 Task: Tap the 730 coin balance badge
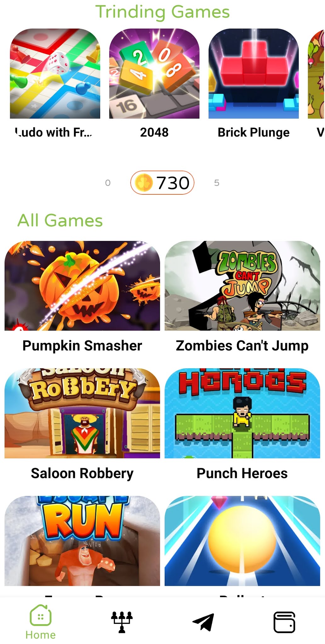(162, 183)
